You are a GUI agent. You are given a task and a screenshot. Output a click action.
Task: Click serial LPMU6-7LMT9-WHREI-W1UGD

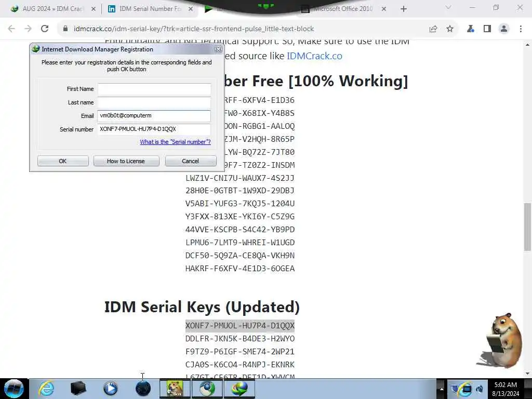[240, 243]
